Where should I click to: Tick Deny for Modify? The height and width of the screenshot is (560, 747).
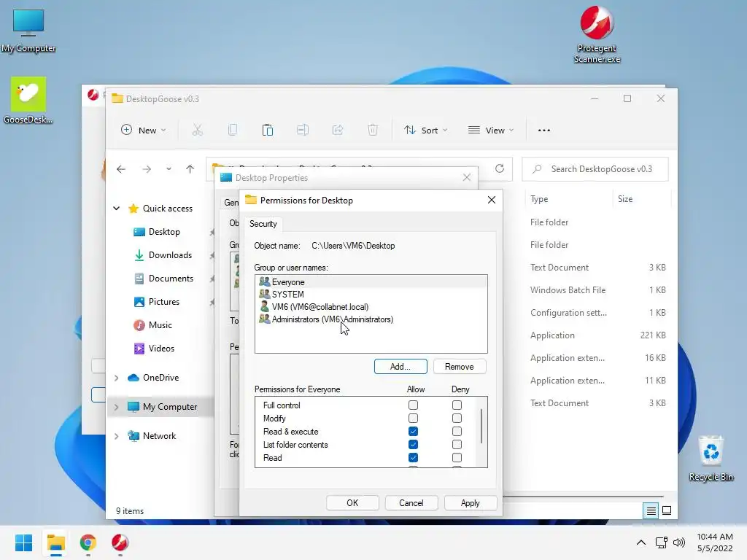click(457, 418)
